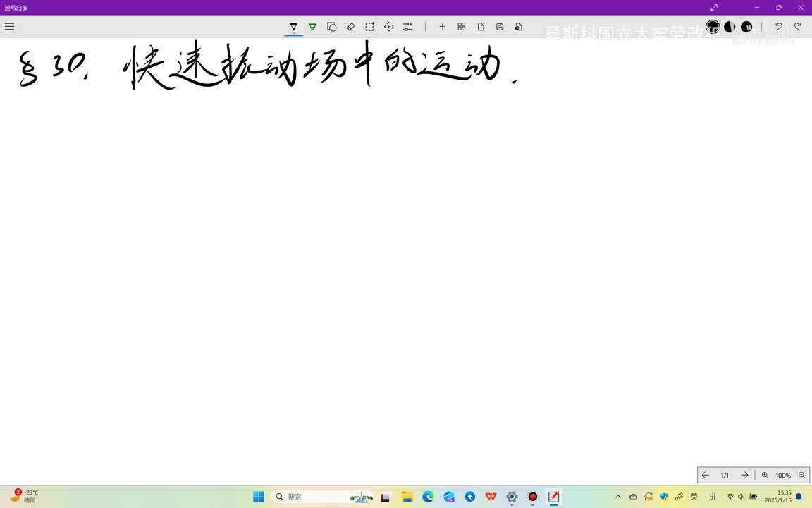Click the export/save-as icon
Image resolution: width=812 pixels, height=508 pixels.
[x=518, y=26]
